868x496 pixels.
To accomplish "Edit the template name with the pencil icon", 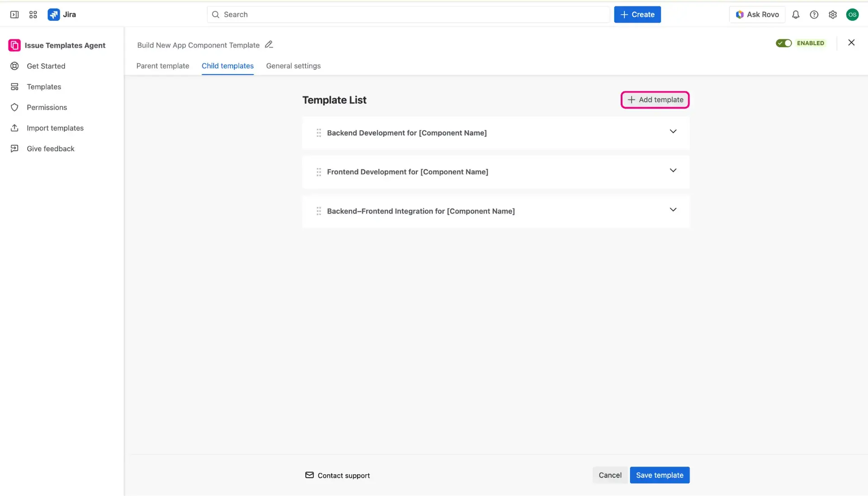I will 269,44.
